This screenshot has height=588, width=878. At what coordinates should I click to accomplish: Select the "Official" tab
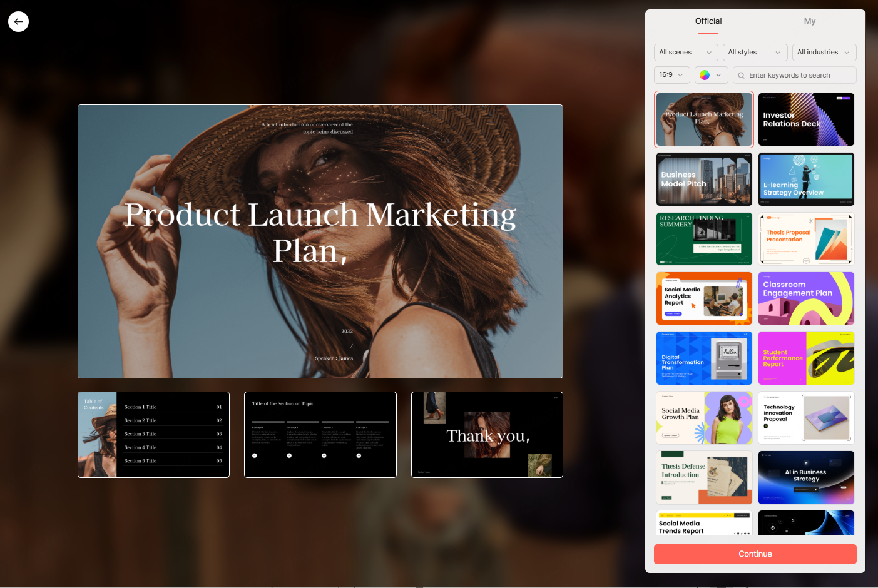708,21
